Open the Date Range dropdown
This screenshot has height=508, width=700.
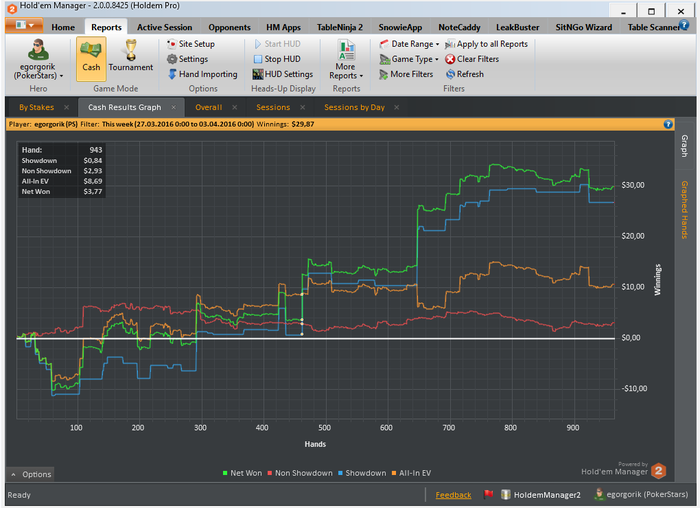click(412, 44)
